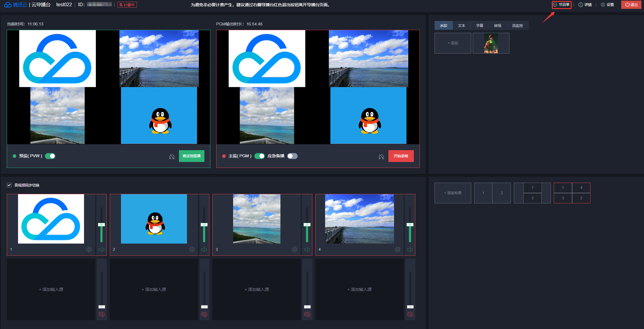Toggle the 主监 (PGM) switch

point(260,156)
